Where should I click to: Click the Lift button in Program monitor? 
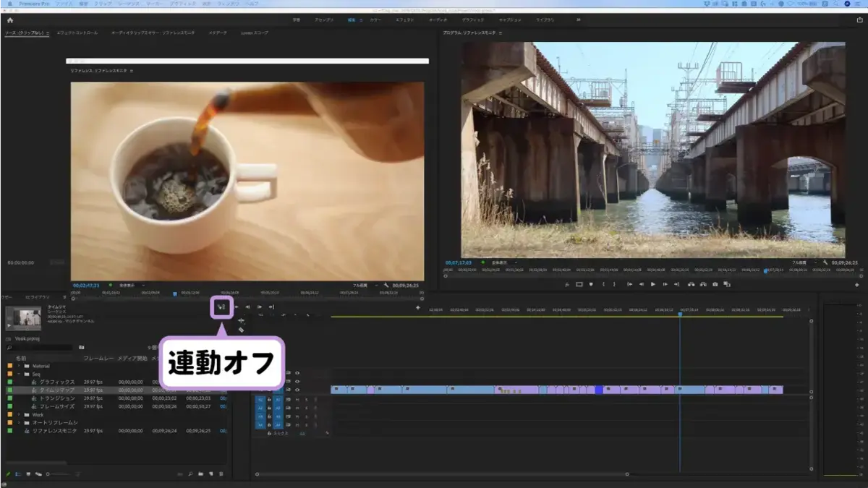pyautogui.click(x=692, y=284)
